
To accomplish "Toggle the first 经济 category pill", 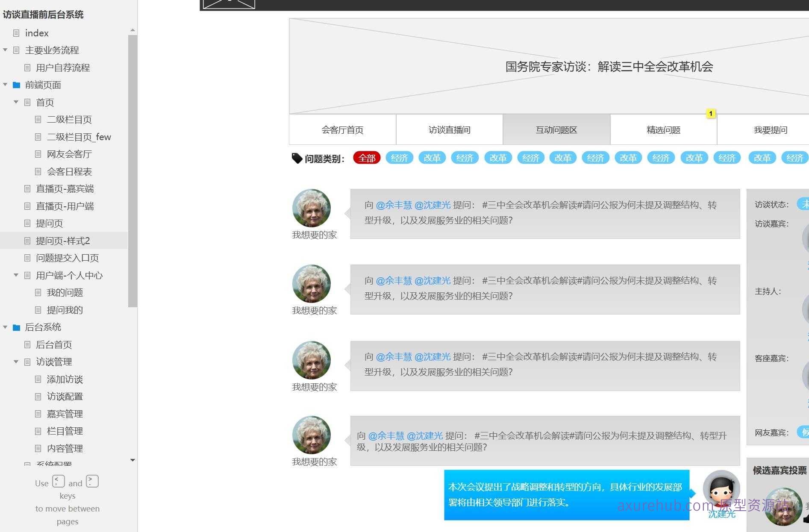I will 399,158.
